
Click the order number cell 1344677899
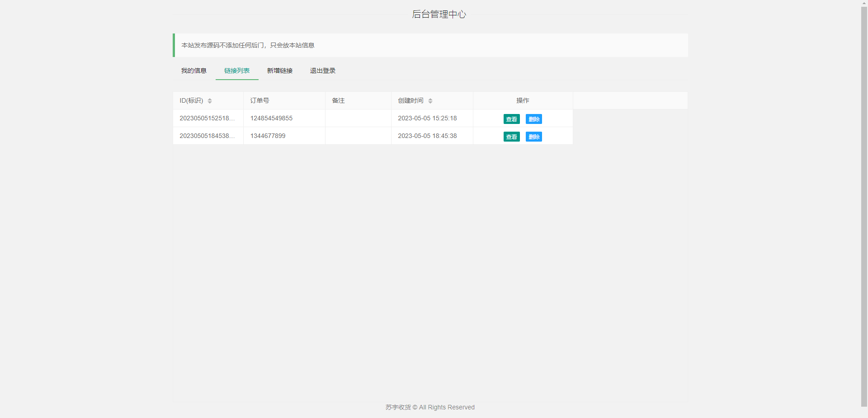click(268, 136)
